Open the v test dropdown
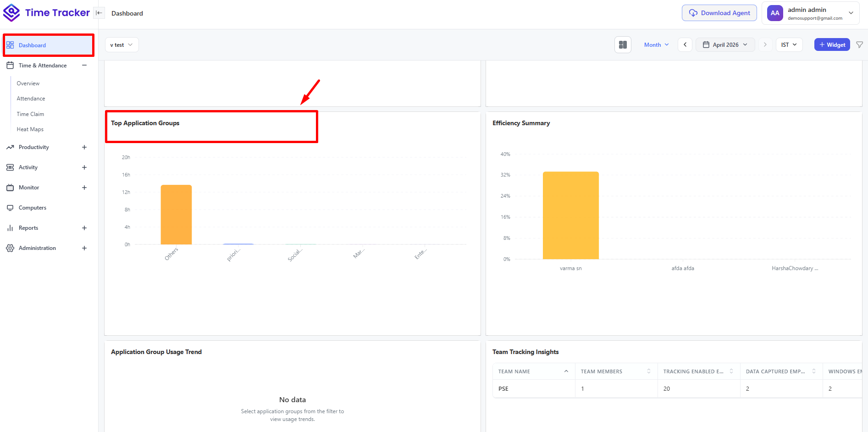Viewport: 868px width, 432px height. pyautogui.click(x=122, y=45)
